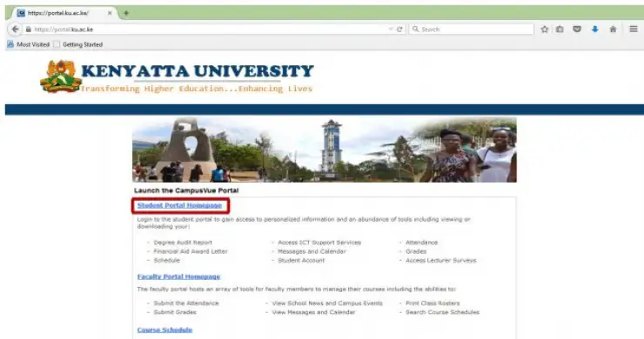Viewport: 644px width, 339px height.
Task: Select the portal.ku.ac.ke browser tab
Action: click(x=64, y=13)
